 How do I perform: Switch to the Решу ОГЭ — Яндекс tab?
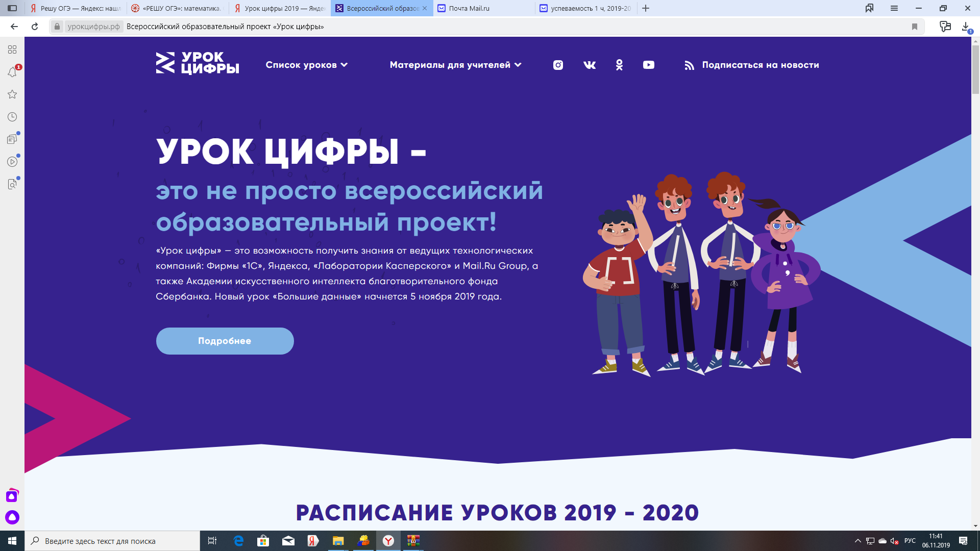click(x=76, y=8)
